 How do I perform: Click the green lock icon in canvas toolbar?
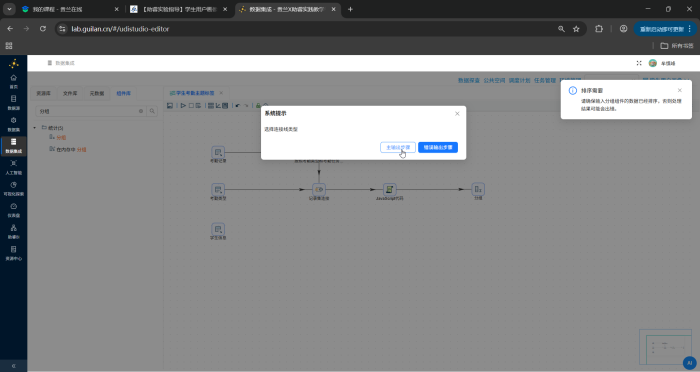coord(258,106)
